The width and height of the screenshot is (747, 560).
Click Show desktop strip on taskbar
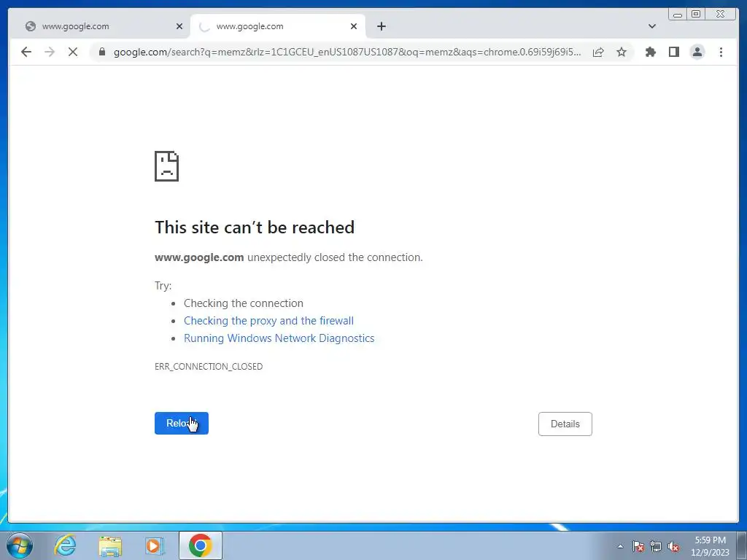742,545
